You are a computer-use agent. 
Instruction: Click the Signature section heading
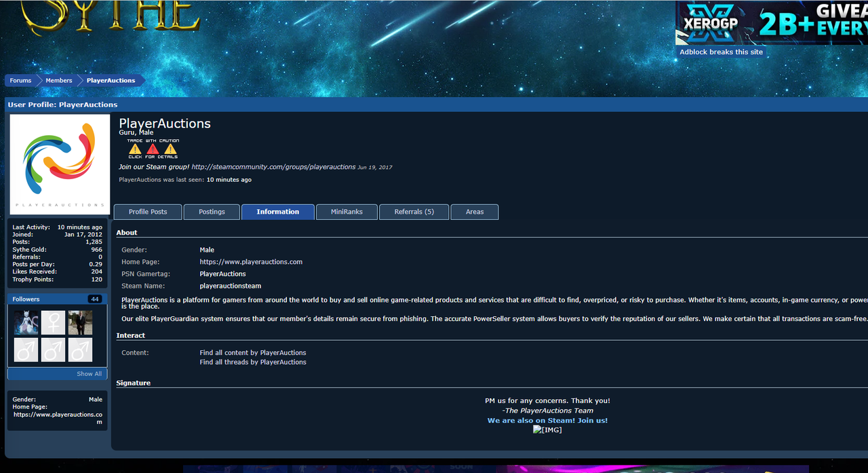(x=134, y=383)
